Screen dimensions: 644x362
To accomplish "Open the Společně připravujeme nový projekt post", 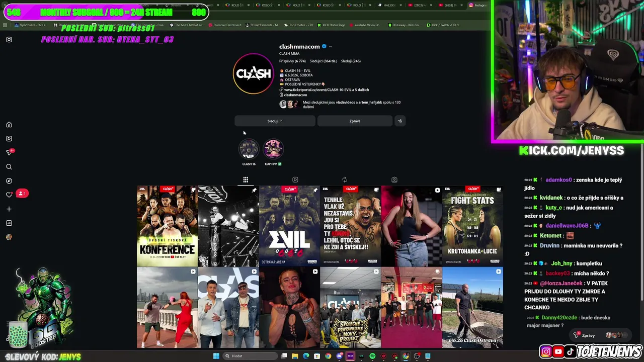I will (x=350, y=308).
